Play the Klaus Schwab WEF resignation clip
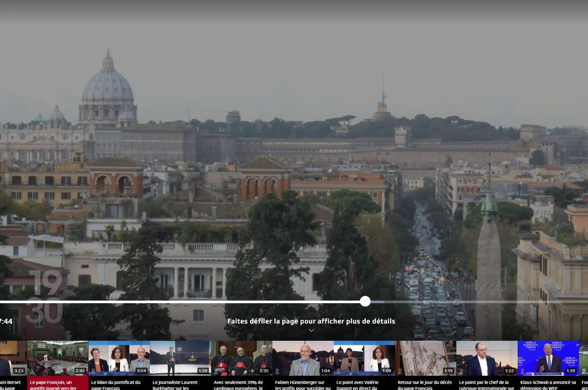Image resolution: width=588 pixels, height=390 pixels. [x=548, y=358]
